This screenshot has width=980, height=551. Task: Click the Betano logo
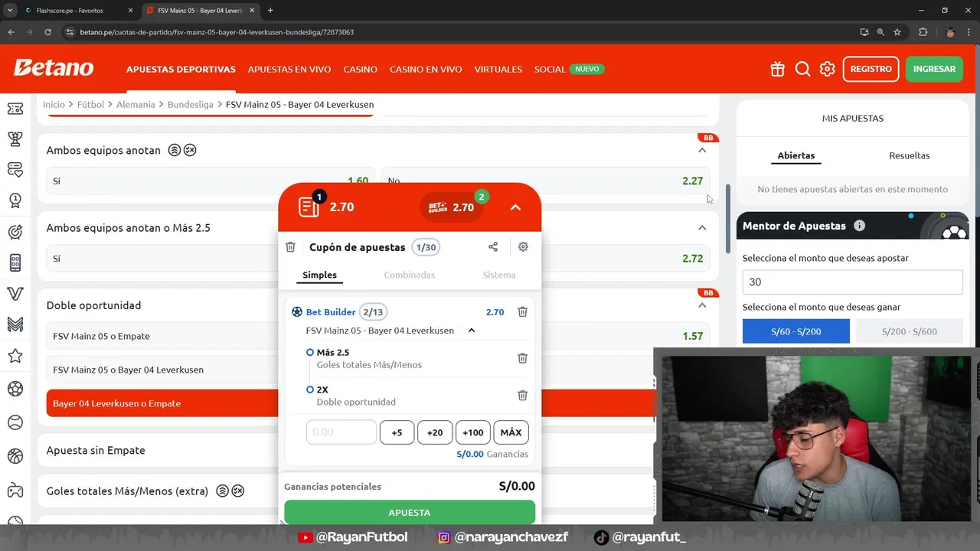(x=54, y=68)
